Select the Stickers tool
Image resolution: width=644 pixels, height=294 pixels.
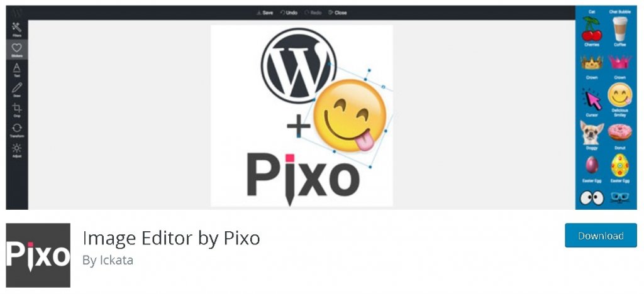pos(17,50)
